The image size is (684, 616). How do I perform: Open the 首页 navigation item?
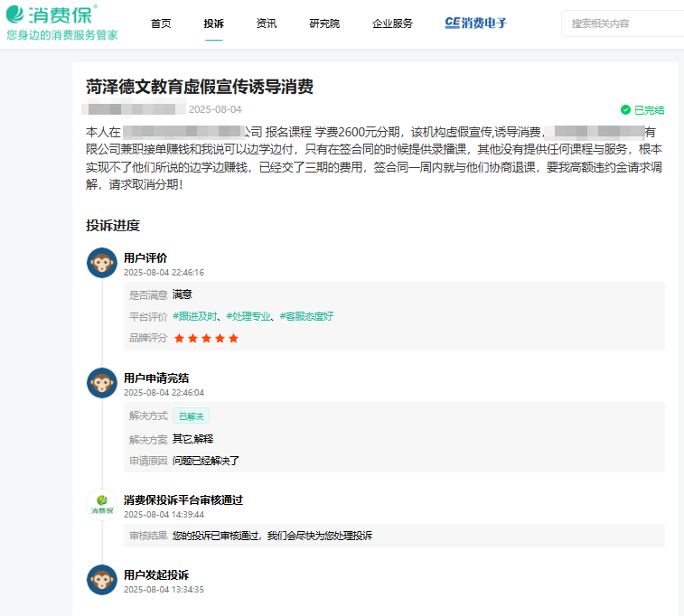coord(161,23)
